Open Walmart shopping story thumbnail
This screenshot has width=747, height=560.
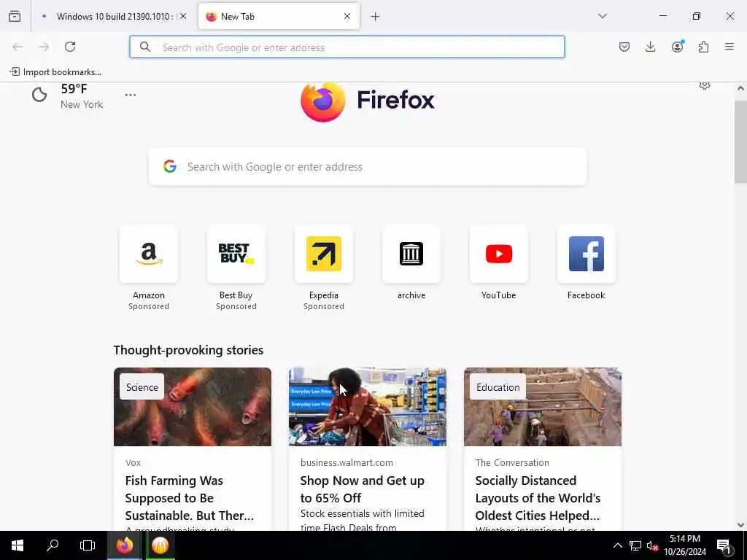(368, 407)
